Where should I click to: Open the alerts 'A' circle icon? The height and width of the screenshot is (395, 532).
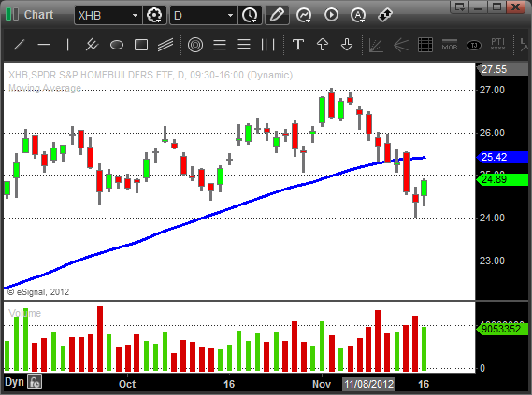pos(358,15)
